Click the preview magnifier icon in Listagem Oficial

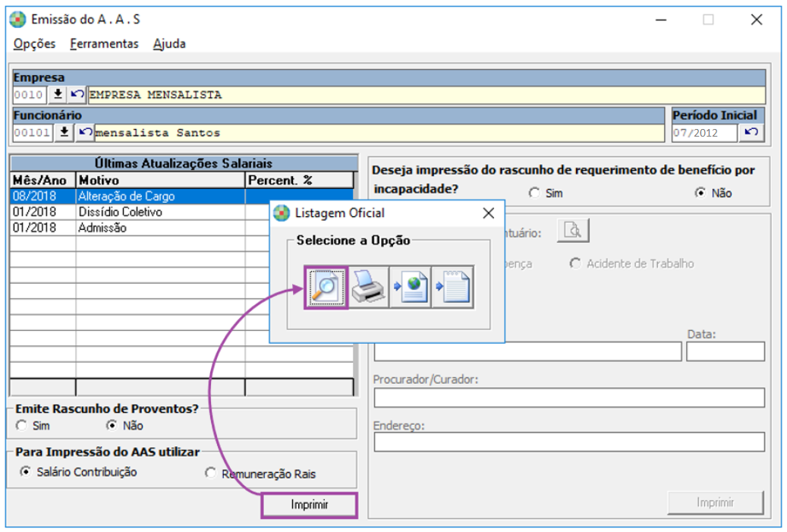(326, 288)
